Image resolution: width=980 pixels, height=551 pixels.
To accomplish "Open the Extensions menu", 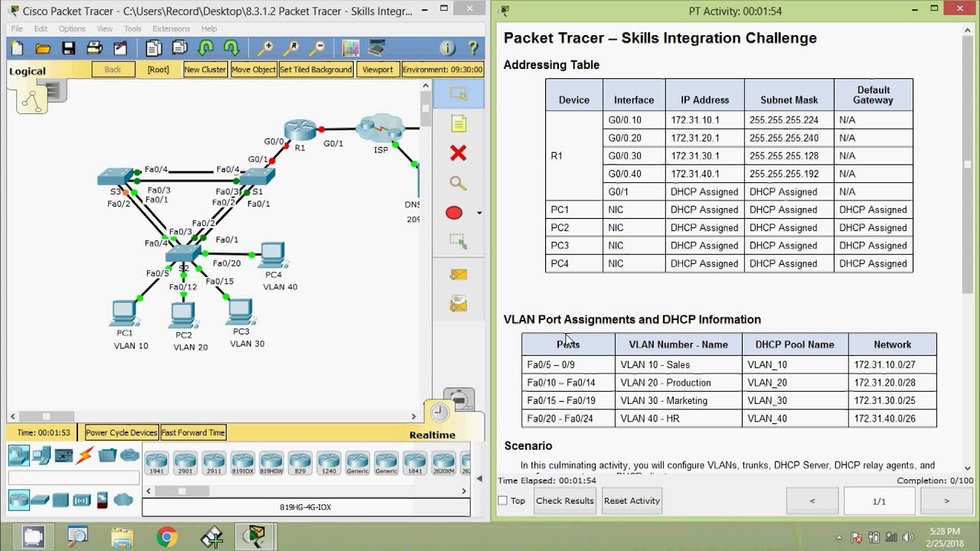I will (x=171, y=28).
